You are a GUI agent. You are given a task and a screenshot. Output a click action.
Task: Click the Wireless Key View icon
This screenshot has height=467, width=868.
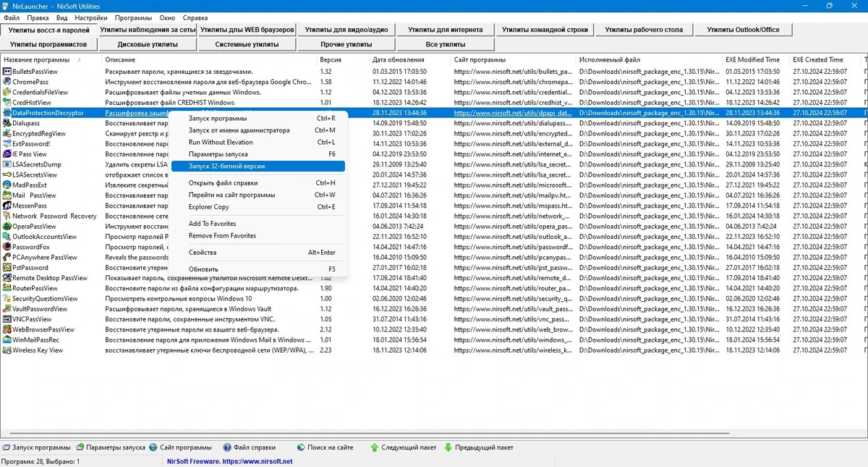pyautogui.click(x=7, y=350)
